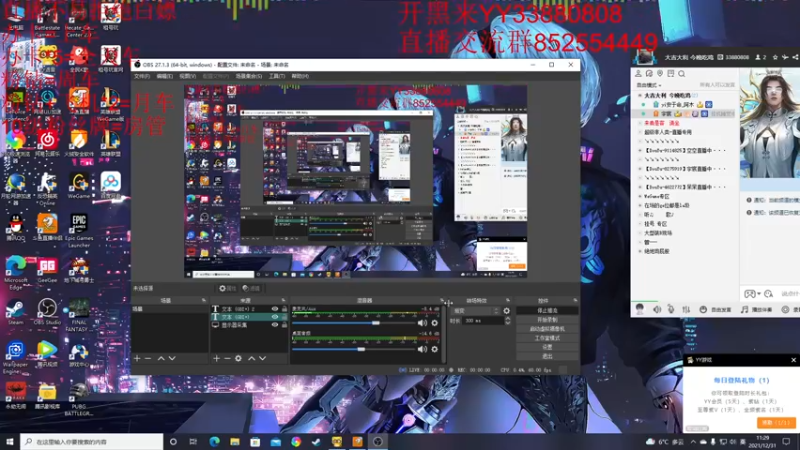Click the Windows taskbar search box
The height and width of the screenshot is (450, 800).
click(x=92, y=442)
